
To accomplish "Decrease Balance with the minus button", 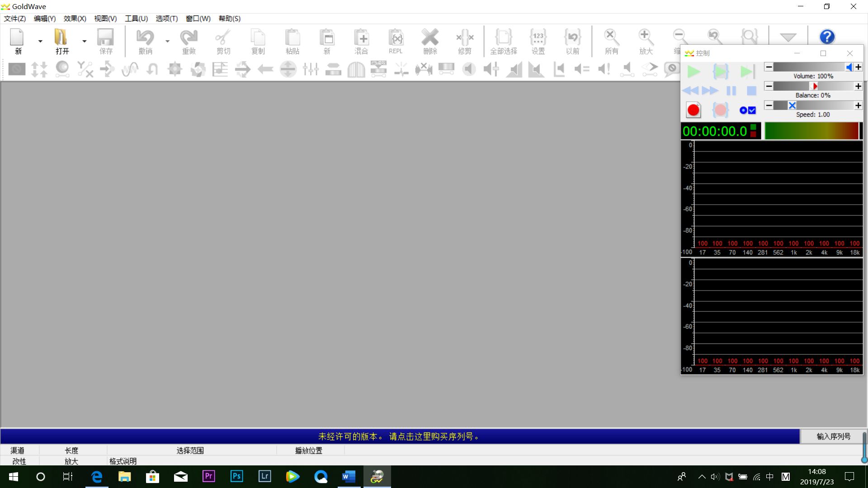I will coord(769,86).
